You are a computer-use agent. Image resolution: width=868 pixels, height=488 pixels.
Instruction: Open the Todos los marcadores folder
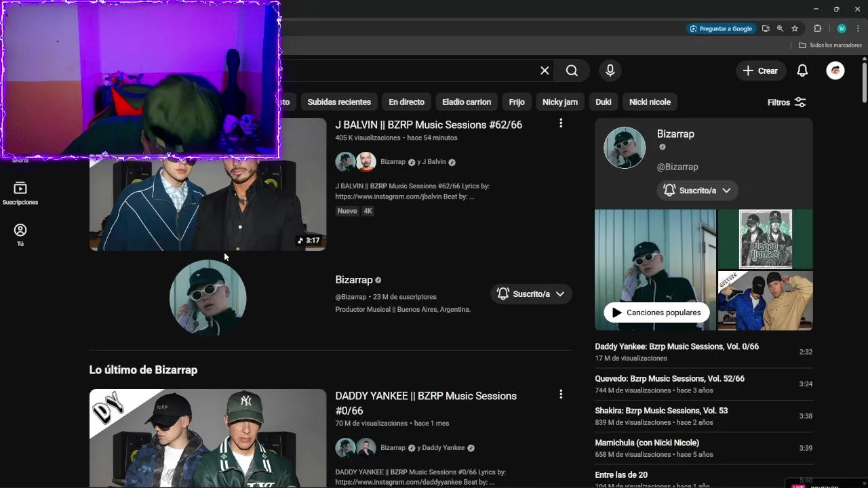[x=830, y=45]
